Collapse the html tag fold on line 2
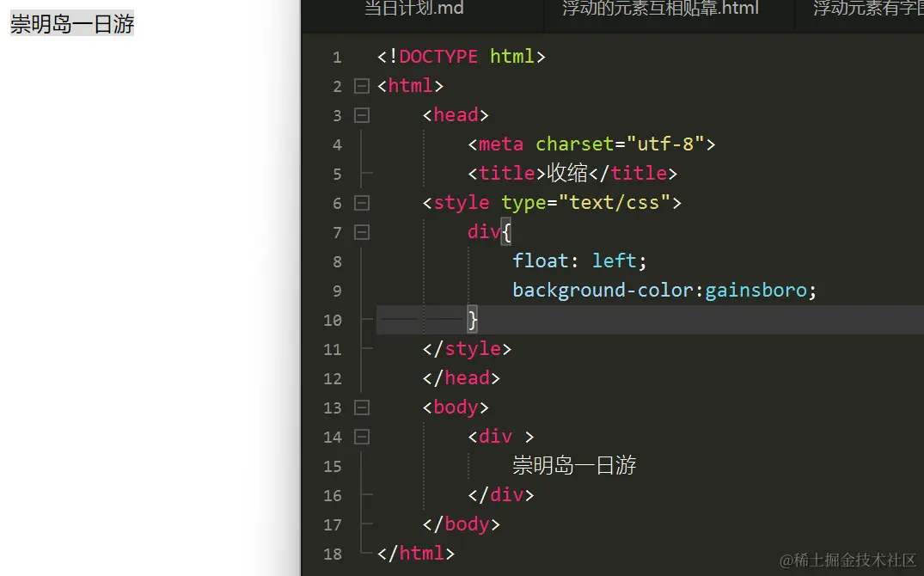Screen dimensions: 924x576 [x=362, y=86]
